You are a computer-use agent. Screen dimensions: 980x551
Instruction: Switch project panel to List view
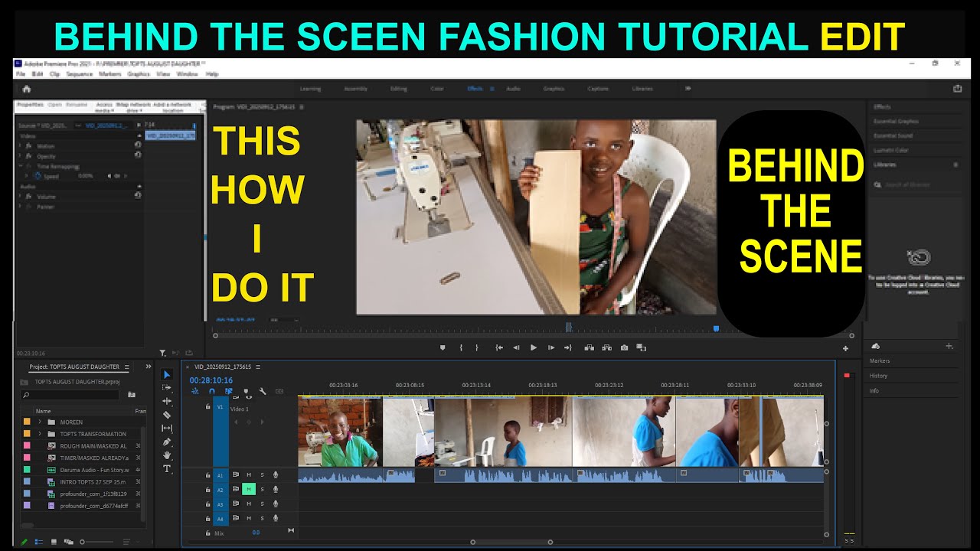point(39,542)
